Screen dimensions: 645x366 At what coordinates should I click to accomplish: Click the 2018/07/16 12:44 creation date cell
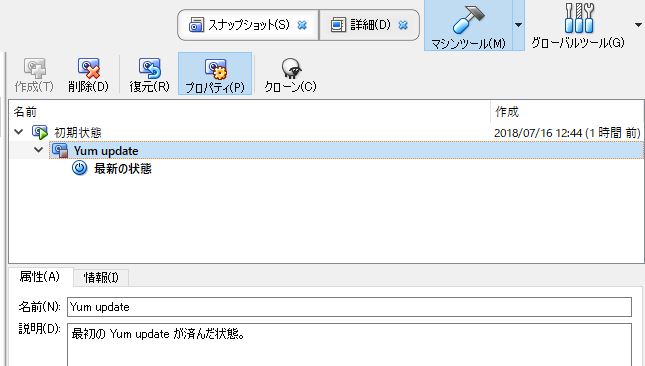click(567, 133)
